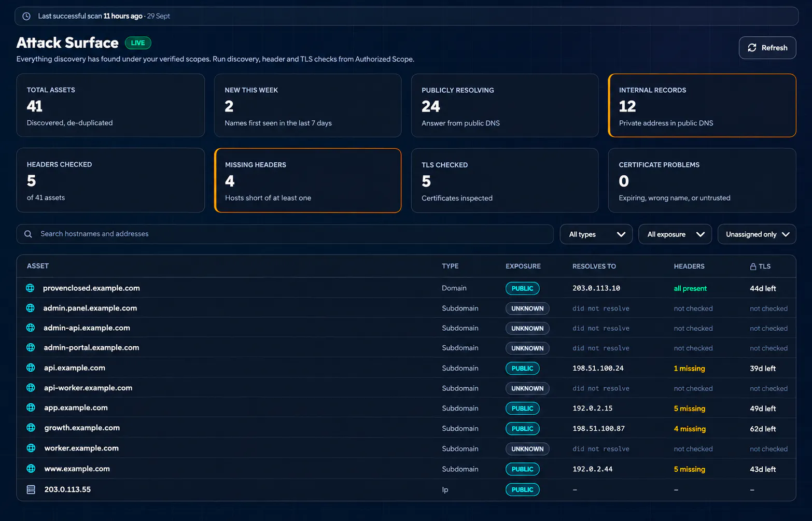Click the globe icon beside provenclosed.example.com
The width and height of the screenshot is (812, 521).
click(30, 288)
